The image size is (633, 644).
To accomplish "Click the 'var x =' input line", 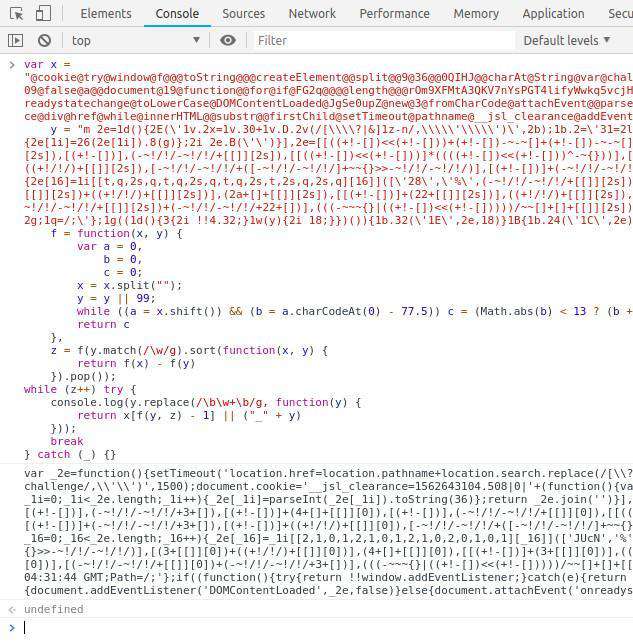I will (x=47, y=64).
